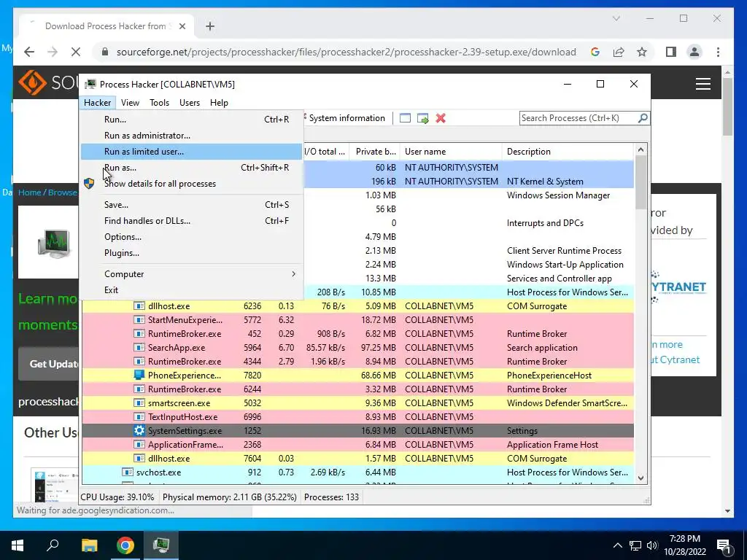
Task: Open Chrome profile avatar
Action: click(x=694, y=52)
